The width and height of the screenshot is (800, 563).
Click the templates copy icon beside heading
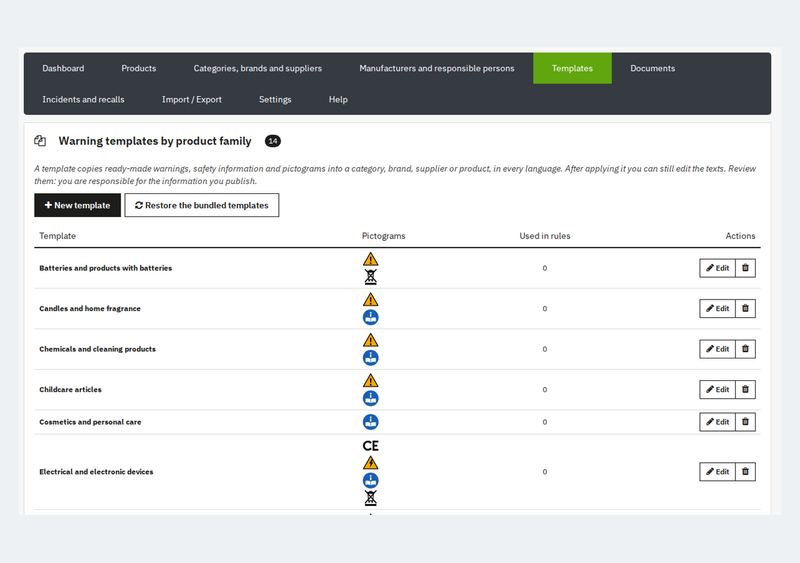pyautogui.click(x=40, y=141)
